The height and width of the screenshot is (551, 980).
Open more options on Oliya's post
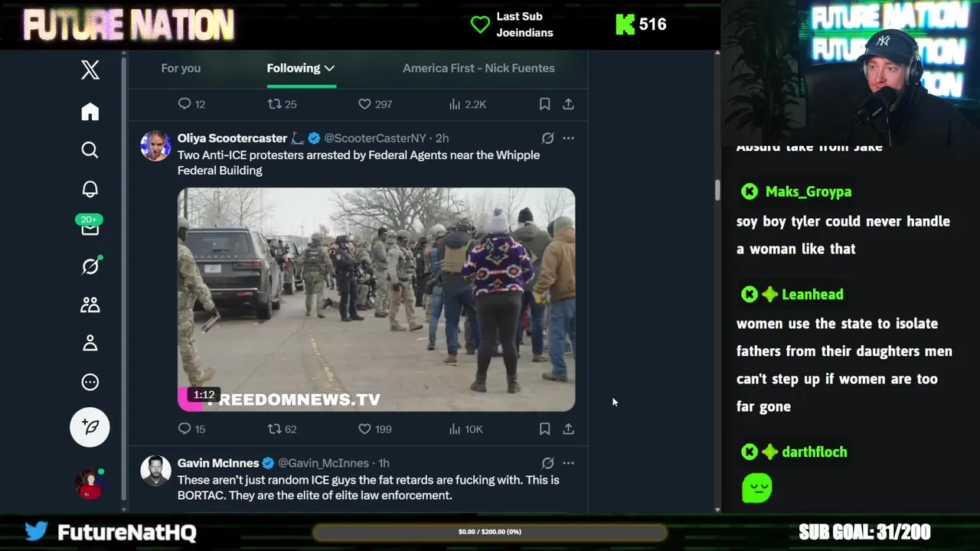click(x=568, y=139)
